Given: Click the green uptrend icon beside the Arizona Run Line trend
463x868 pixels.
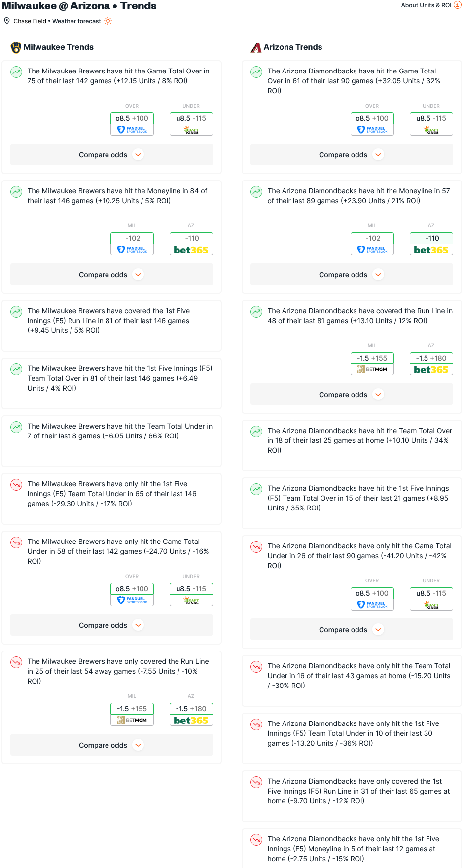Looking at the screenshot, I should coord(256,312).
